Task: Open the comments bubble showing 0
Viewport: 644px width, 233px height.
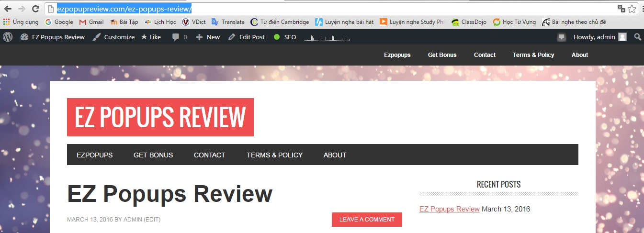Action: pos(180,37)
